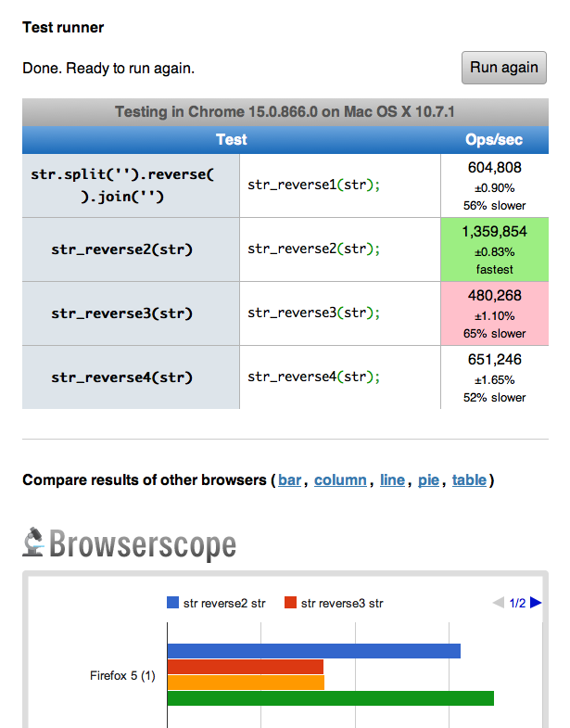Select the orange Firefox 5 chart bar
Screen dimensions: 570x728
pyautogui.click(x=246, y=683)
